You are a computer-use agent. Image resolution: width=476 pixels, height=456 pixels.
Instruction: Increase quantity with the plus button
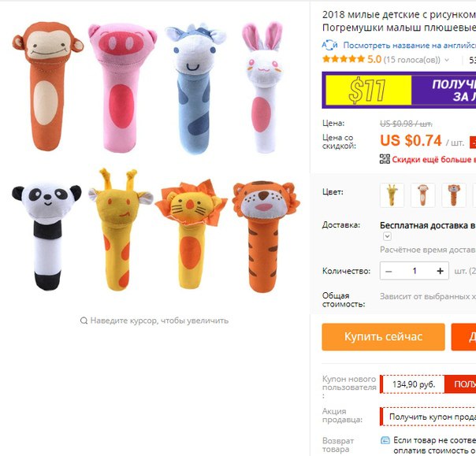(440, 271)
